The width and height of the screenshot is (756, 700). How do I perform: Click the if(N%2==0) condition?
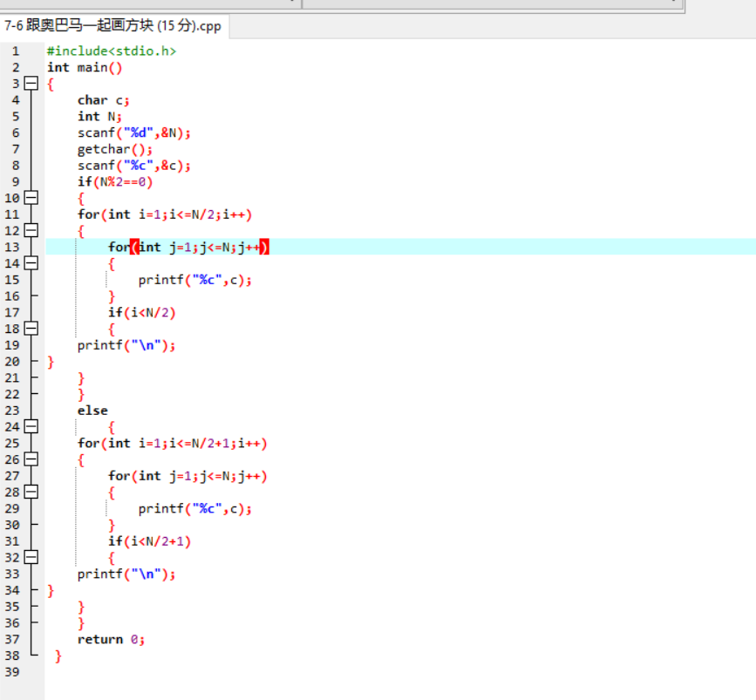pyautogui.click(x=115, y=182)
